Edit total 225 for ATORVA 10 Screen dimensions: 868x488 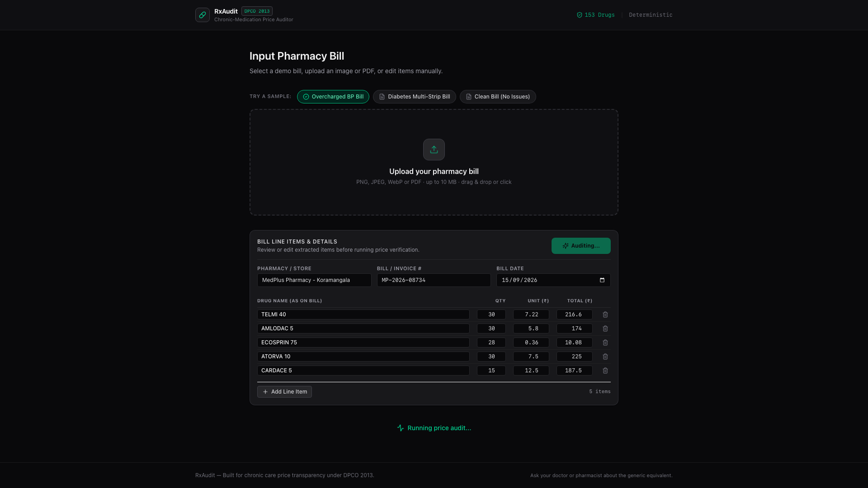575,357
